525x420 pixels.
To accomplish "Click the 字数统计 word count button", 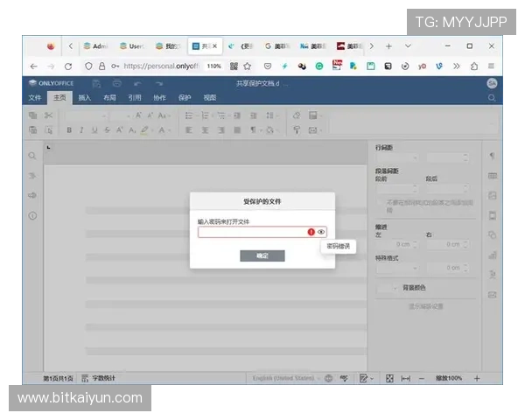I will [98, 378].
